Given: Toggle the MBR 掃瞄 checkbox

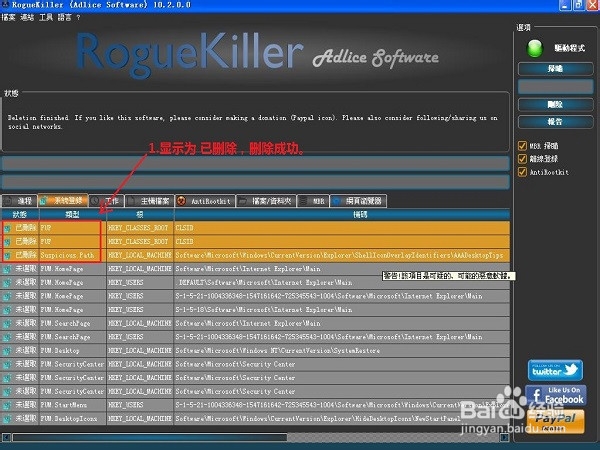Looking at the screenshot, I should point(522,146).
